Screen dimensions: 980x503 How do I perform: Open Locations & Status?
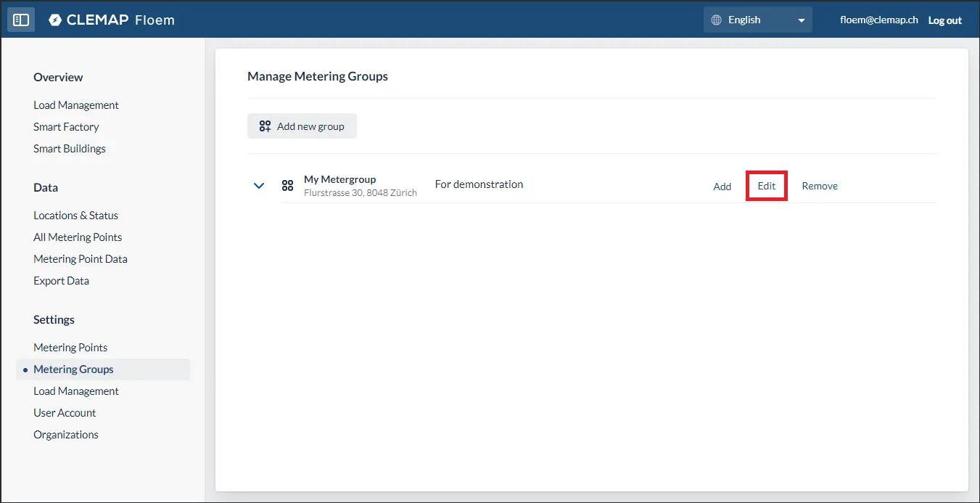tap(75, 215)
